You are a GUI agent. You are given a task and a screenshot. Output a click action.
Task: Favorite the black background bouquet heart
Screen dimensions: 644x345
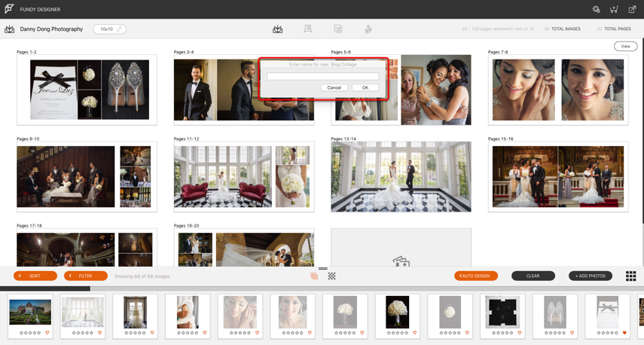pos(415,333)
